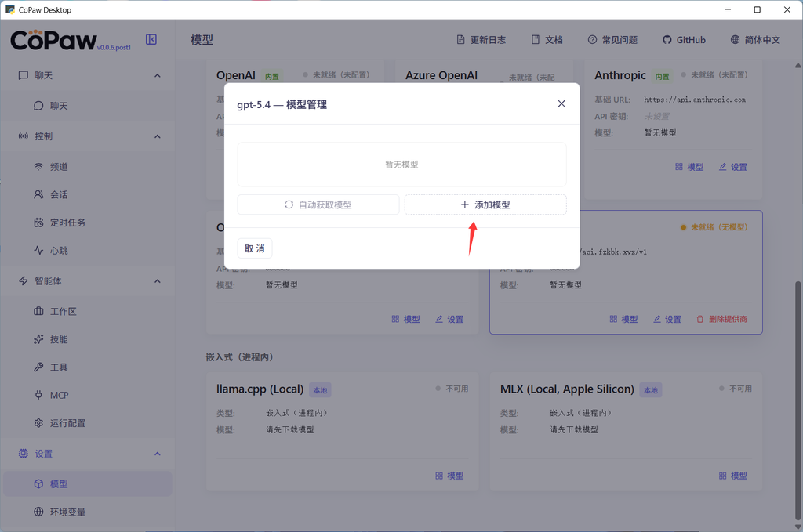This screenshot has height=532, width=803.
Task: Click 聊天 section speech-bubble icon
Action: point(24,76)
